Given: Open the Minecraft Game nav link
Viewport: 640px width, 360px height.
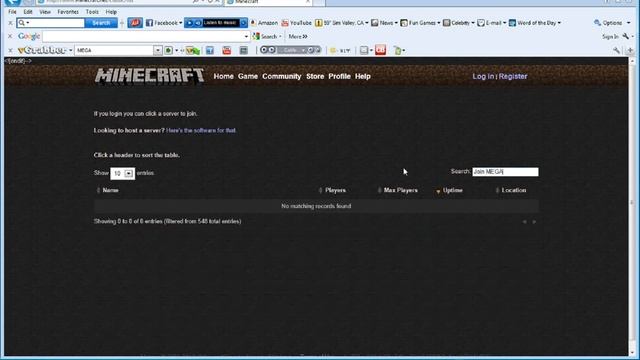Looking at the screenshot, I should (x=248, y=76).
